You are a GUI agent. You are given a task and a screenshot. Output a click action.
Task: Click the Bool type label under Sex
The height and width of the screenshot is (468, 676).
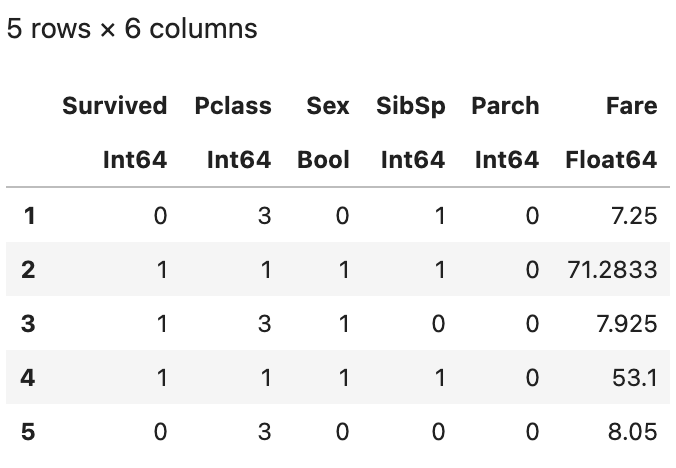click(323, 160)
